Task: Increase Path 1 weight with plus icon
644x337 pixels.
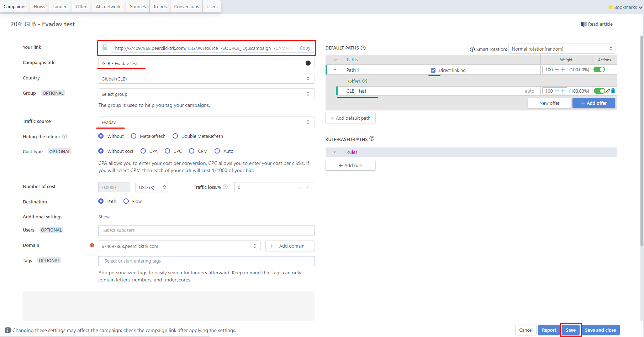Action: (563, 69)
